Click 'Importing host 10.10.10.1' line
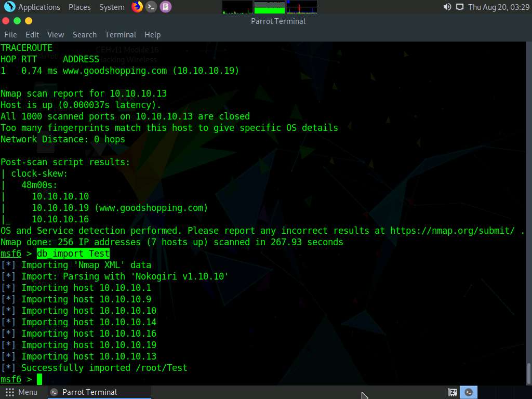Screen dimensions: 532x399 [x=76, y=288]
